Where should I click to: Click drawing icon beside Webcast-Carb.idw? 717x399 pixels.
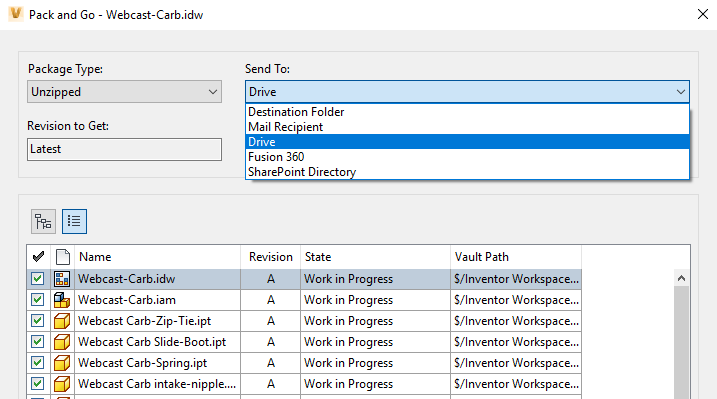(62, 279)
